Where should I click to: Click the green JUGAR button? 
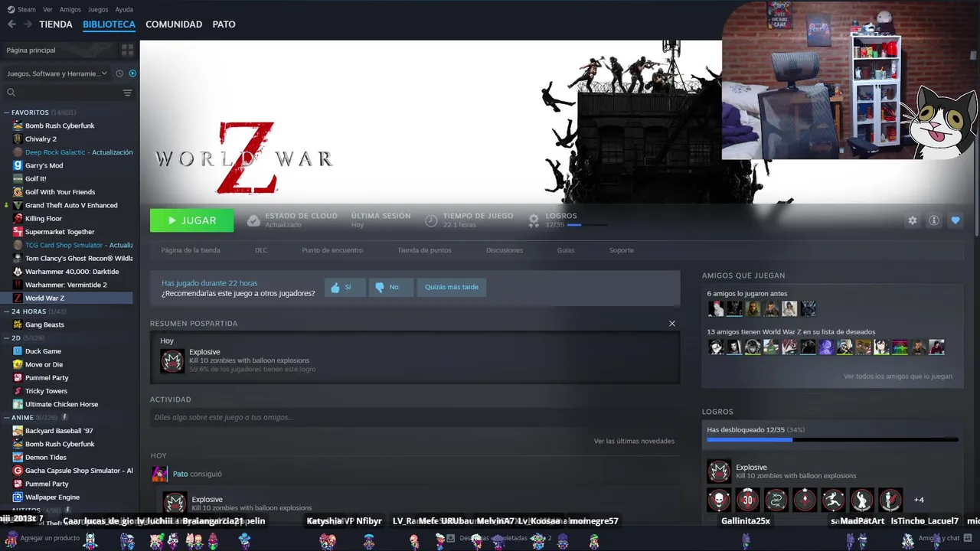click(192, 220)
